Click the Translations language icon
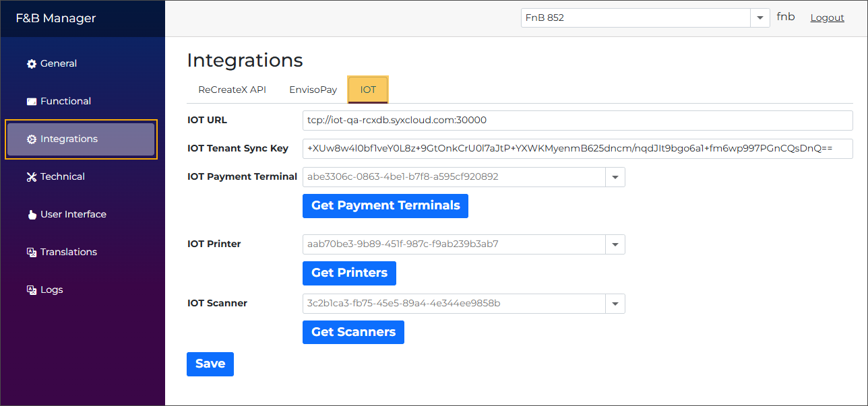Image resolution: width=868 pixels, height=406 pixels. (x=31, y=252)
